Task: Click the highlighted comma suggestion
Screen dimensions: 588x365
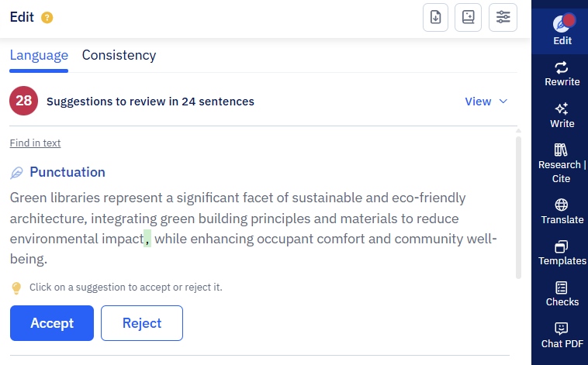Action: click(x=147, y=239)
